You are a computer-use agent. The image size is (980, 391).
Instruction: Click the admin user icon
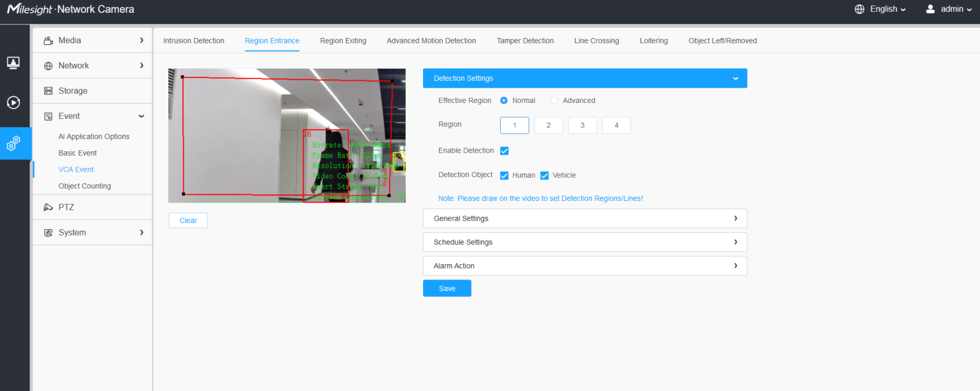point(930,9)
